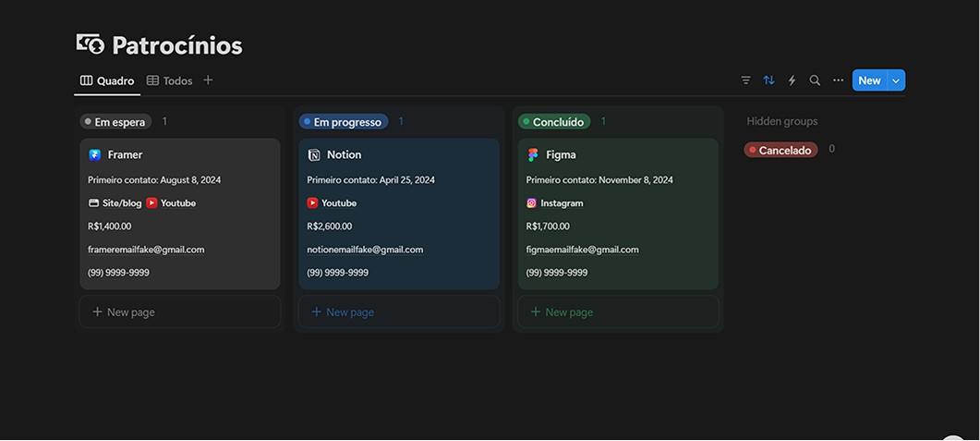Open the Figma card title
Viewport: 980px width, 441px height.
[x=561, y=154]
